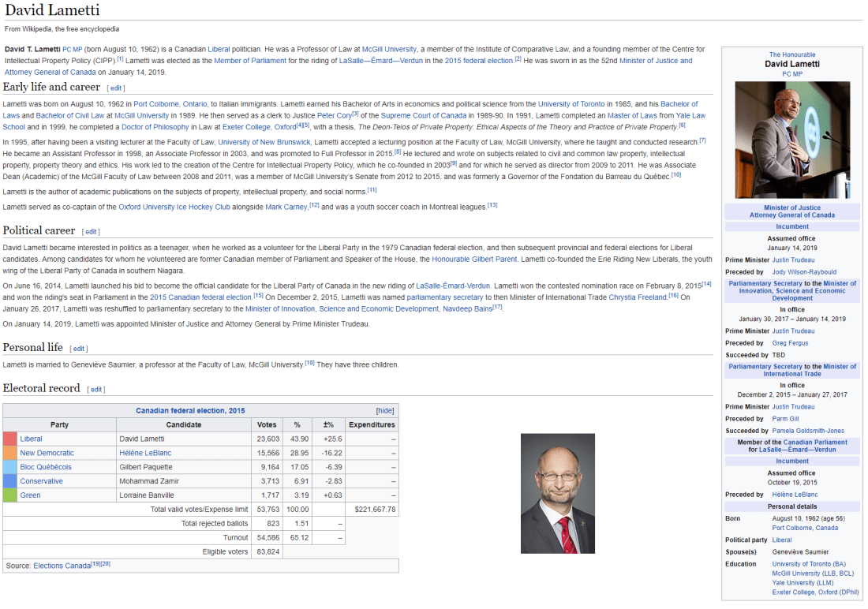This screenshot has width=868, height=609.
Task: Open the Green party link in the table
Action: [32, 495]
